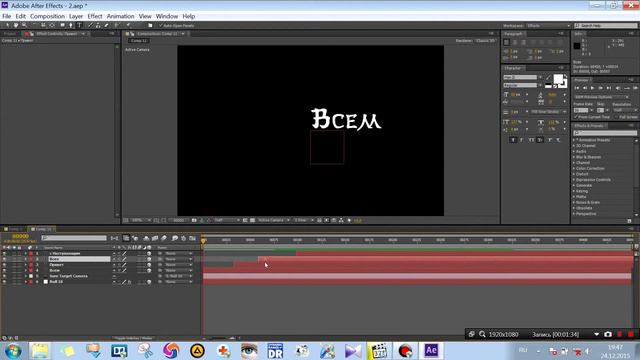The width and height of the screenshot is (640, 360).
Task: Open Brainstorm from the timeline header
Action: (175, 238)
